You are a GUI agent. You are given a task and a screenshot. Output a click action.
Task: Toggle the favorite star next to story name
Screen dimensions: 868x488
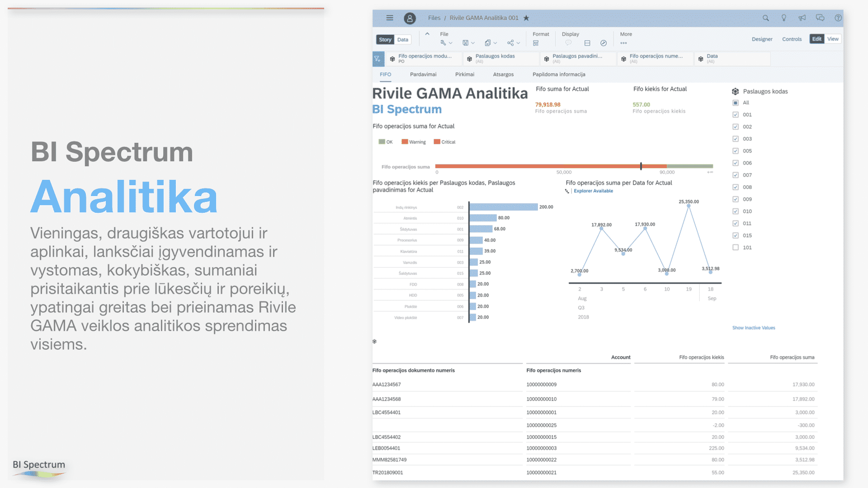click(x=526, y=18)
